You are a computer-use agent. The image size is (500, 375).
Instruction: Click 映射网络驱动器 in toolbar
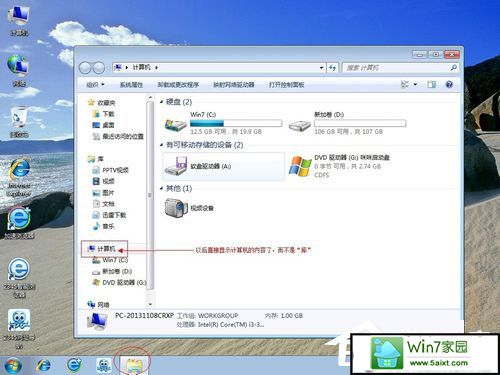tap(234, 85)
